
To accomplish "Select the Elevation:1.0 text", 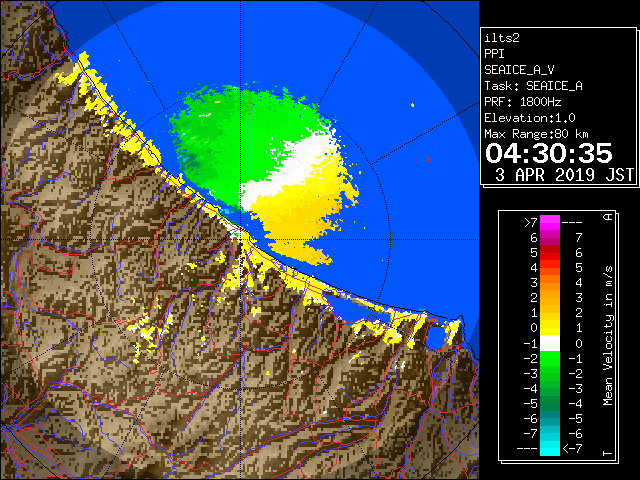I will [x=530, y=118].
